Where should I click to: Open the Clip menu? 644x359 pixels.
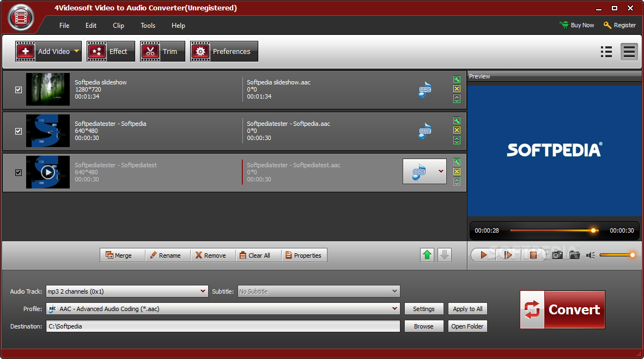[x=118, y=26]
